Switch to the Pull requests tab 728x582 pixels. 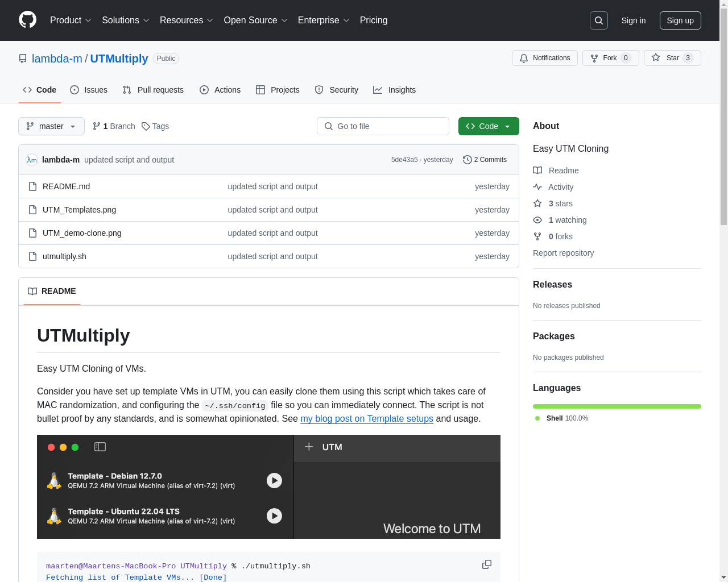click(153, 90)
